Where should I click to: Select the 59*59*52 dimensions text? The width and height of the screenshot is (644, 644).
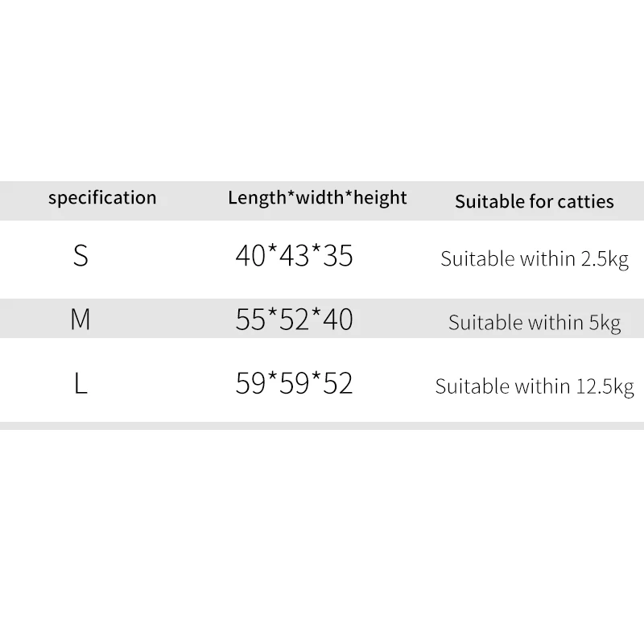pyautogui.click(x=294, y=384)
